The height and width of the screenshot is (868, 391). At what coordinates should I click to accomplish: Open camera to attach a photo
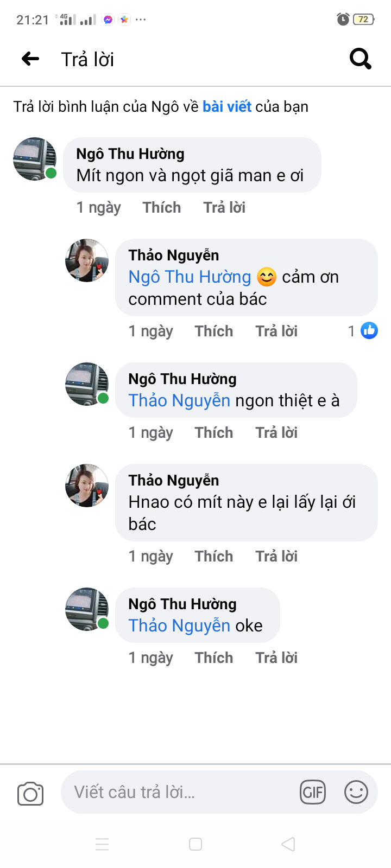click(30, 794)
